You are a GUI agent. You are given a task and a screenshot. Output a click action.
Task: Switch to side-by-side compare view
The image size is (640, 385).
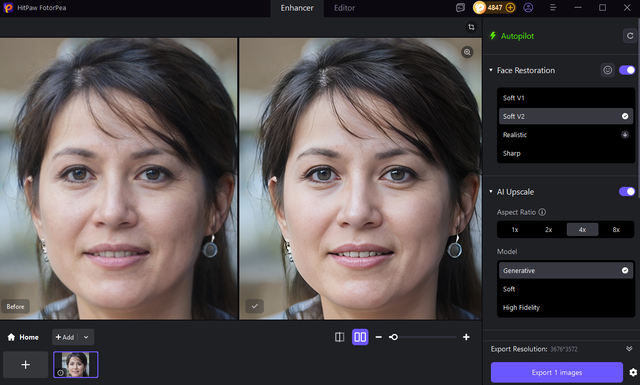(360, 337)
